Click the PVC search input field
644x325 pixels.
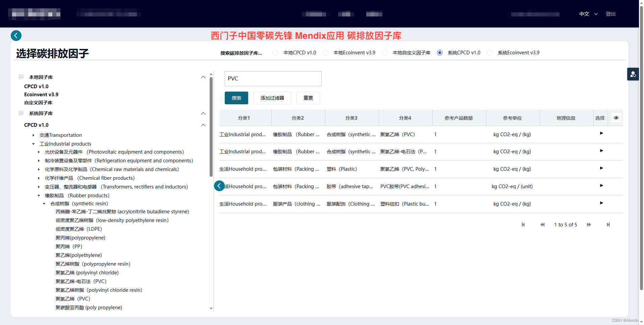click(x=273, y=78)
